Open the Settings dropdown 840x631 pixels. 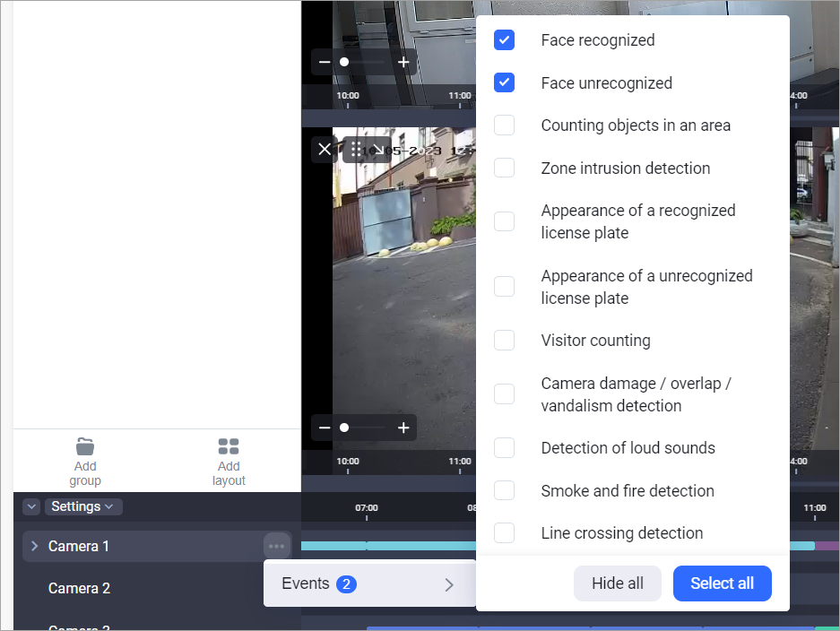tap(83, 506)
